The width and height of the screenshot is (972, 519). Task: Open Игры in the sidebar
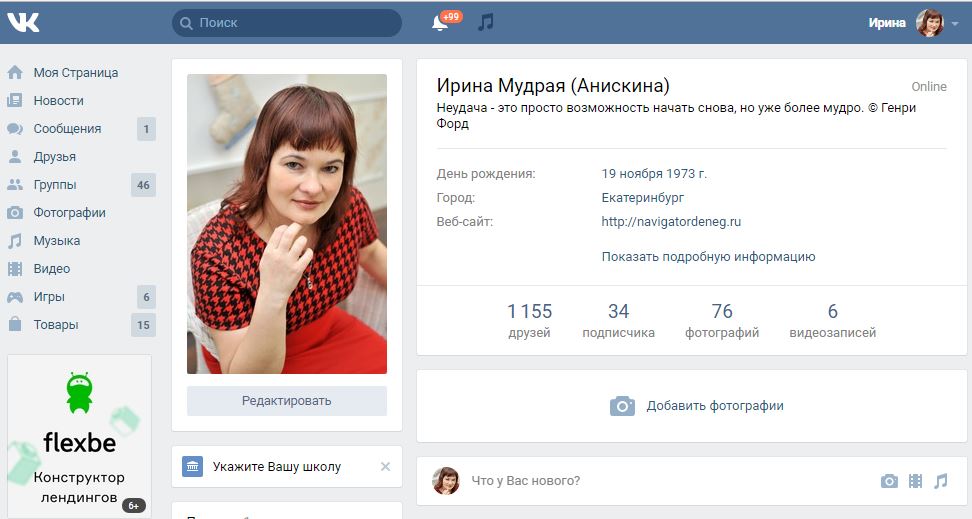(x=49, y=297)
